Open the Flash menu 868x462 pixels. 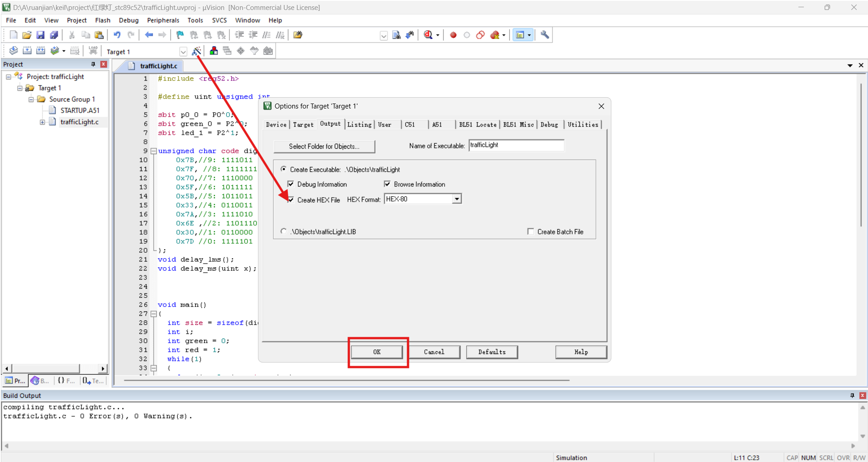(103, 20)
